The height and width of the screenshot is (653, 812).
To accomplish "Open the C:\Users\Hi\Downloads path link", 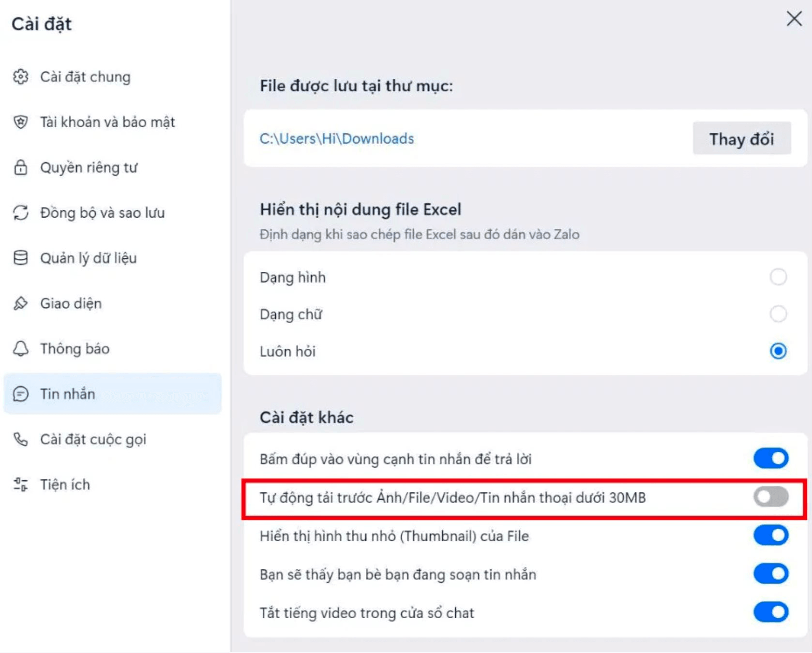I will click(337, 139).
